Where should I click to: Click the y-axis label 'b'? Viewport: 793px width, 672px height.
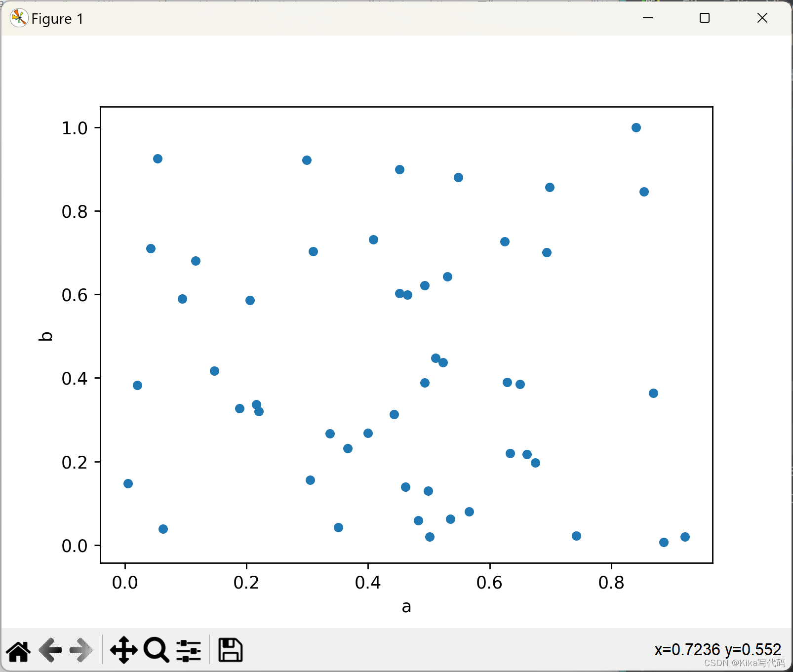45,336
